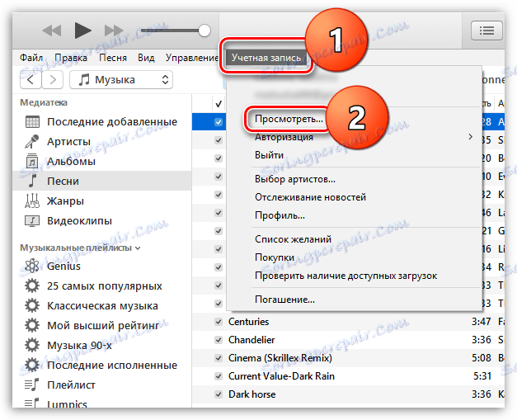The width and height of the screenshot is (517, 420).
Task: Click the Альбомы album icon
Action: pos(32,162)
